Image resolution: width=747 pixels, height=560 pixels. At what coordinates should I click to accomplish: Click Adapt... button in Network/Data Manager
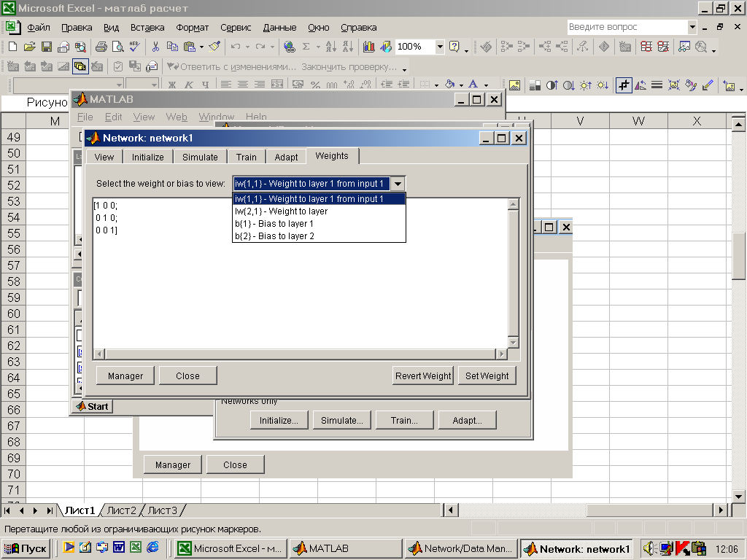tap(468, 421)
